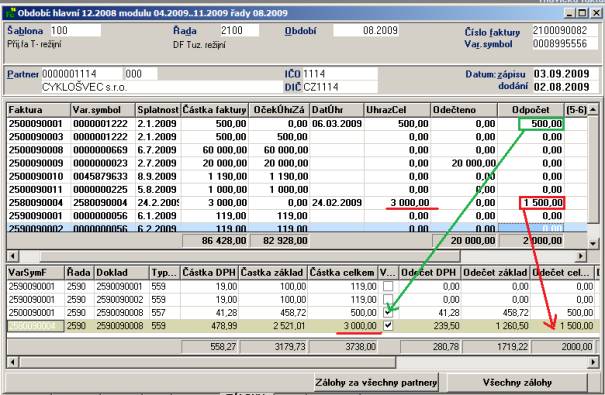Select invoice row 2500090010
The image size is (605, 395).
click(x=297, y=176)
